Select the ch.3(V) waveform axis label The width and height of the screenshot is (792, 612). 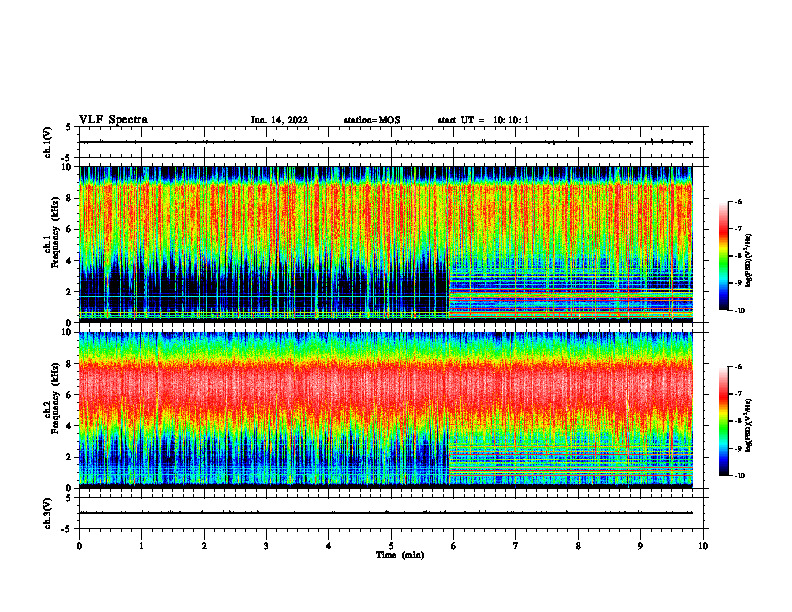click(48, 513)
